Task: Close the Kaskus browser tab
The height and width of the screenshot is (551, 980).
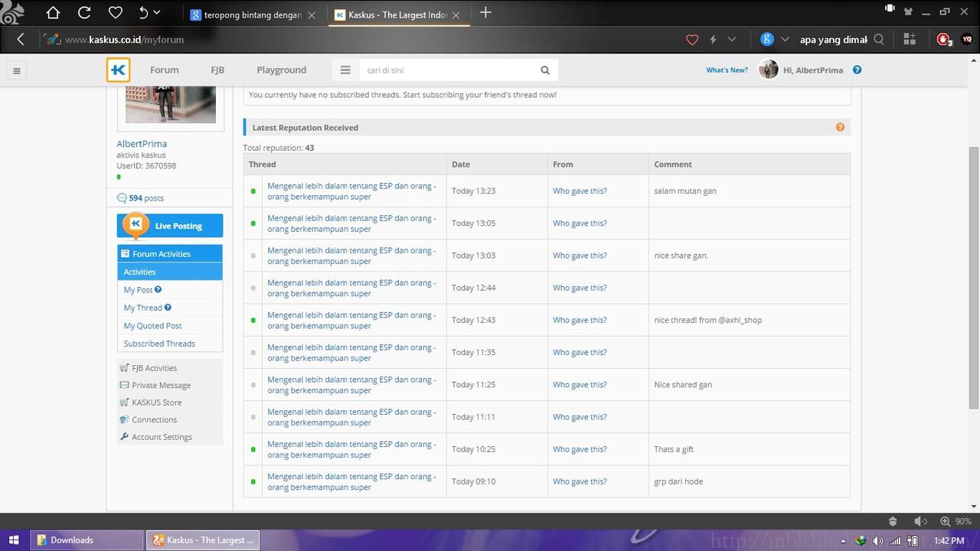Action: (456, 15)
